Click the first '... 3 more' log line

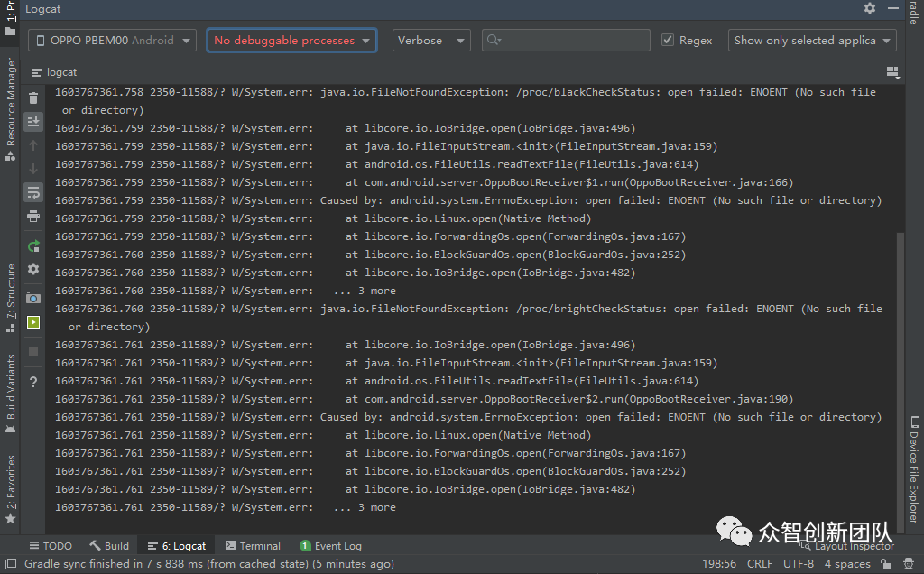[225, 291]
